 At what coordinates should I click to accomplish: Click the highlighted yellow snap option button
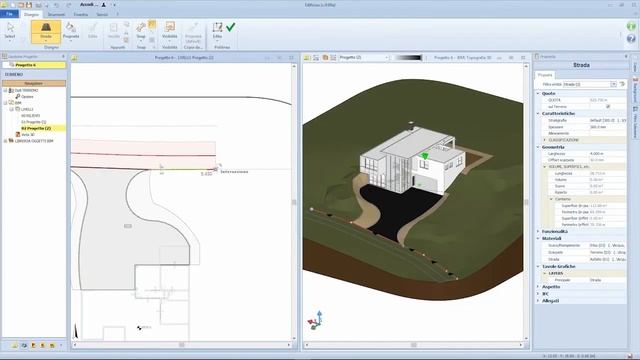(x=152, y=25)
